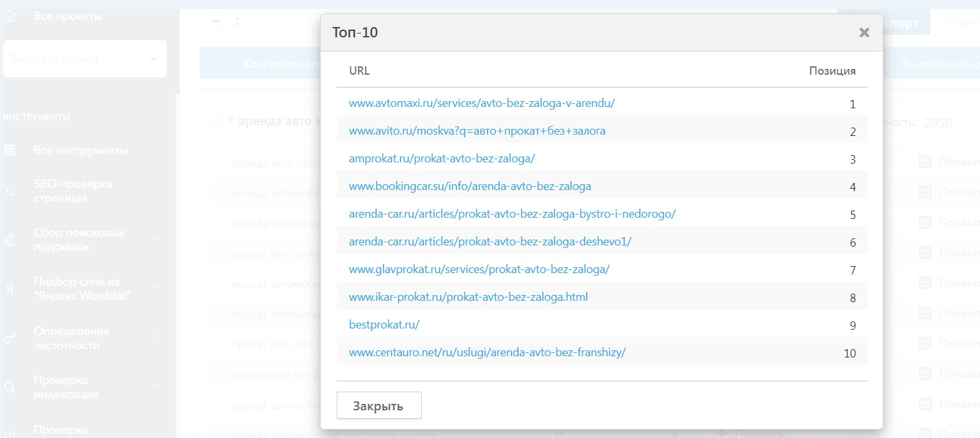Select the SEO-проверка страницы terminal icon
The width and height of the screenshot is (980, 438).
tap(10, 191)
